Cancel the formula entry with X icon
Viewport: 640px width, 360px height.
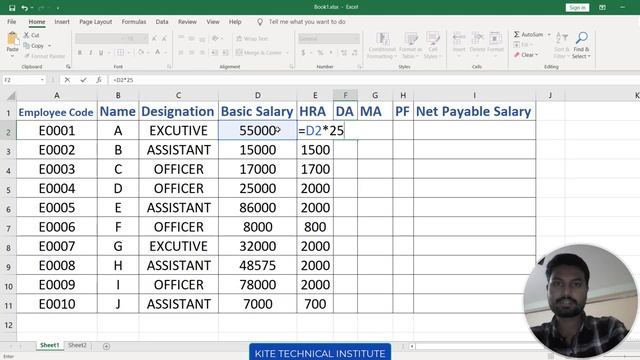(x=67, y=80)
